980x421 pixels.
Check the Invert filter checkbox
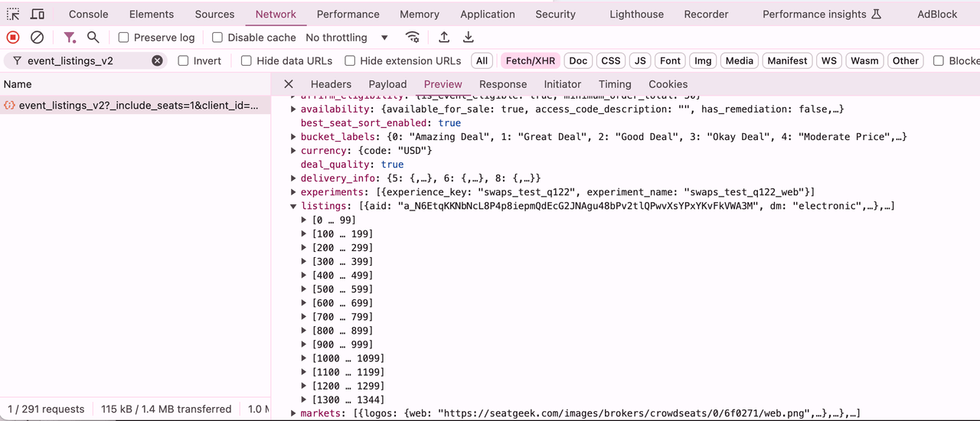click(x=184, y=60)
